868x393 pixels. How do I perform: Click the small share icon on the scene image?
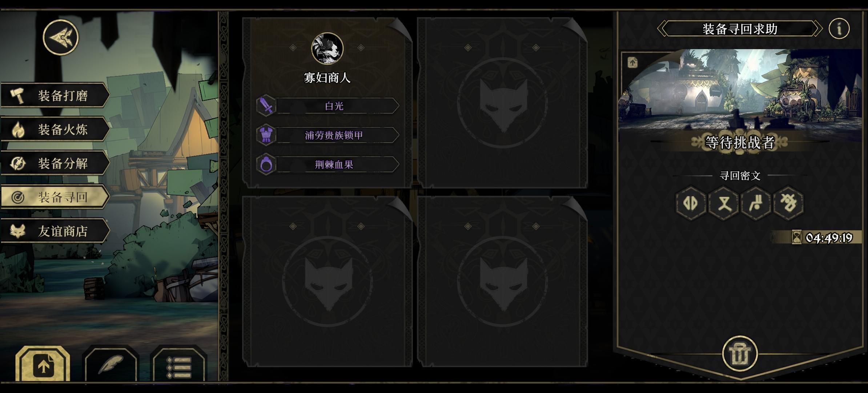(x=632, y=63)
